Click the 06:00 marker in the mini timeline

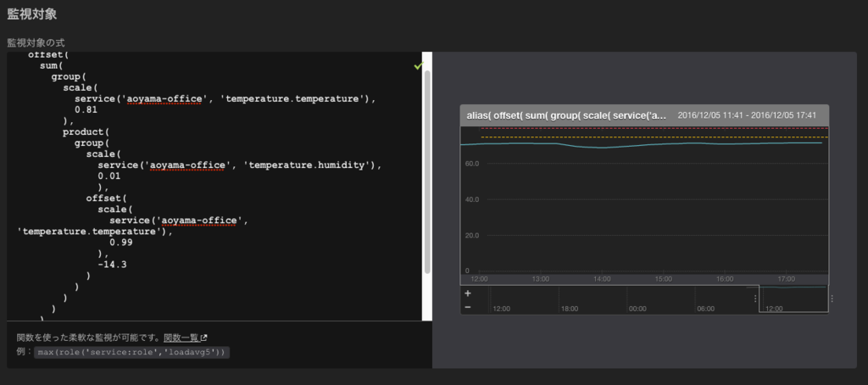pos(705,309)
